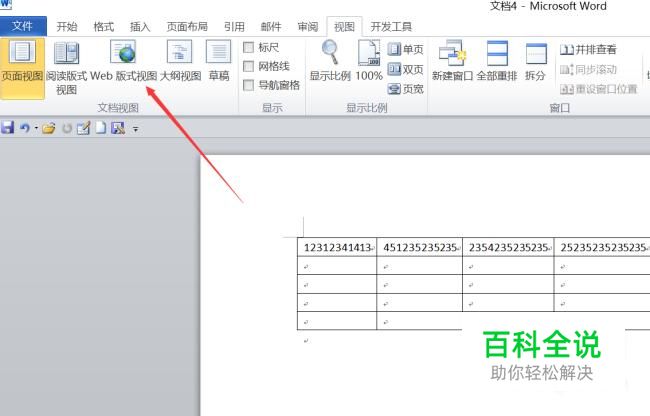Screen dimensions: 650x416
Task: Arrange All windows (全部重排)
Action: pyautogui.click(x=497, y=61)
